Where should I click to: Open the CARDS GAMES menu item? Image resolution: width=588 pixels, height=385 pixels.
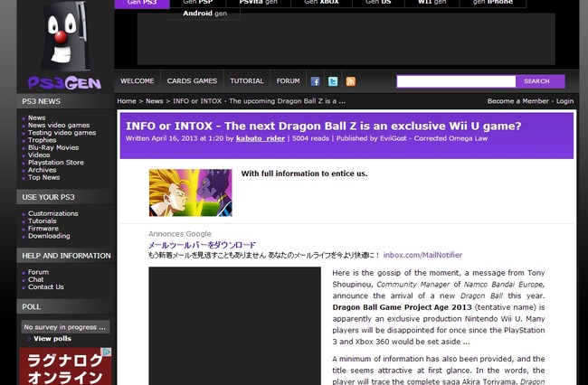tap(192, 81)
